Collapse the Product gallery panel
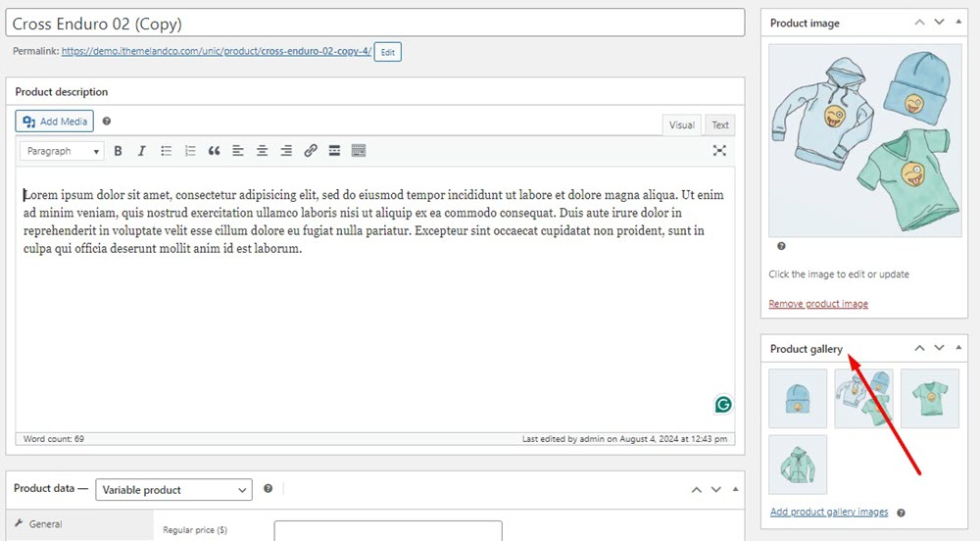This screenshot has width=980, height=541. [958, 347]
